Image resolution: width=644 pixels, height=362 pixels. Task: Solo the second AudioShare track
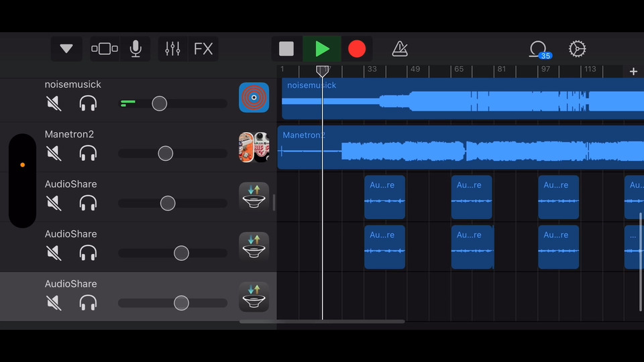pos(88,253)
